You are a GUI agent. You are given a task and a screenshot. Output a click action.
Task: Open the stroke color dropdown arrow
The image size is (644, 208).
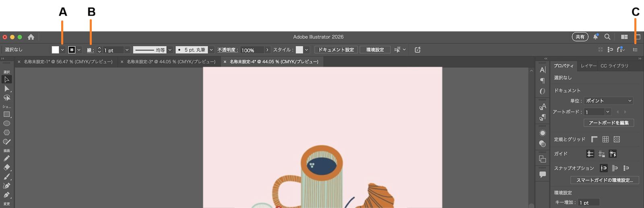[x=79, y=50]
